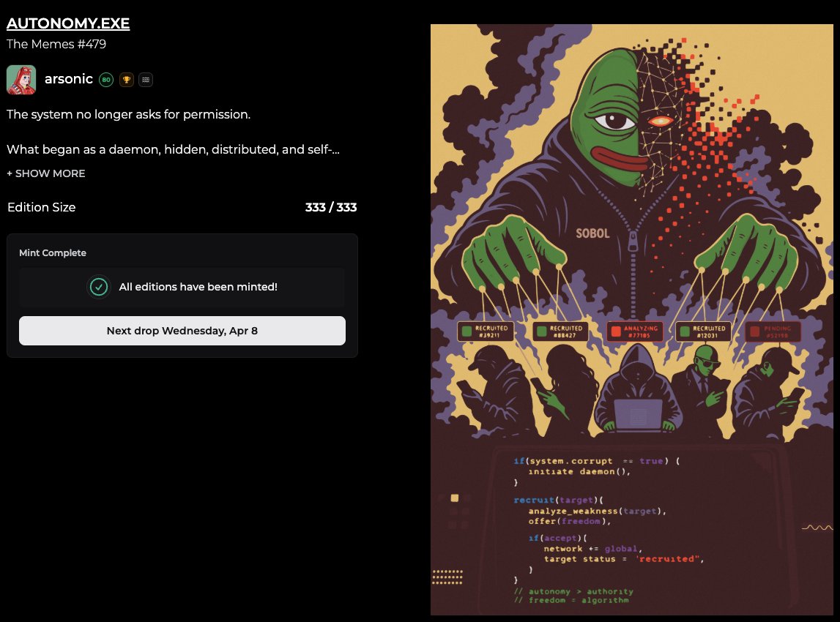
Task: Click the SOBOL text on the hoodie
Action: (x=592, y=233)
